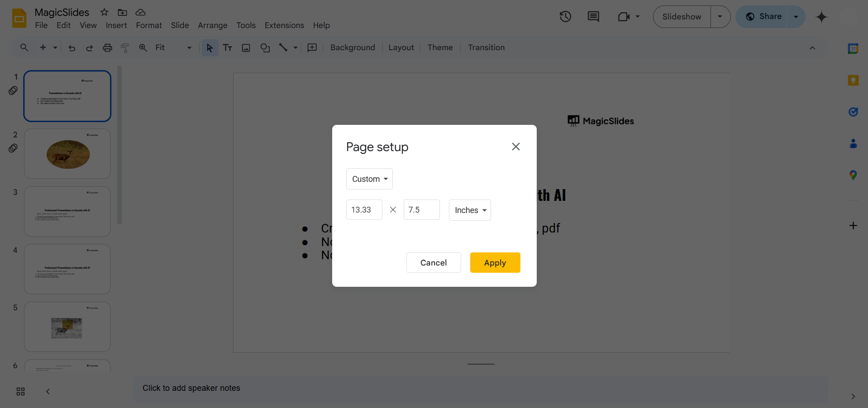Open the comments history icon
Image resolution: width=868 pixels, height=408 pixels.
point(593,17)
